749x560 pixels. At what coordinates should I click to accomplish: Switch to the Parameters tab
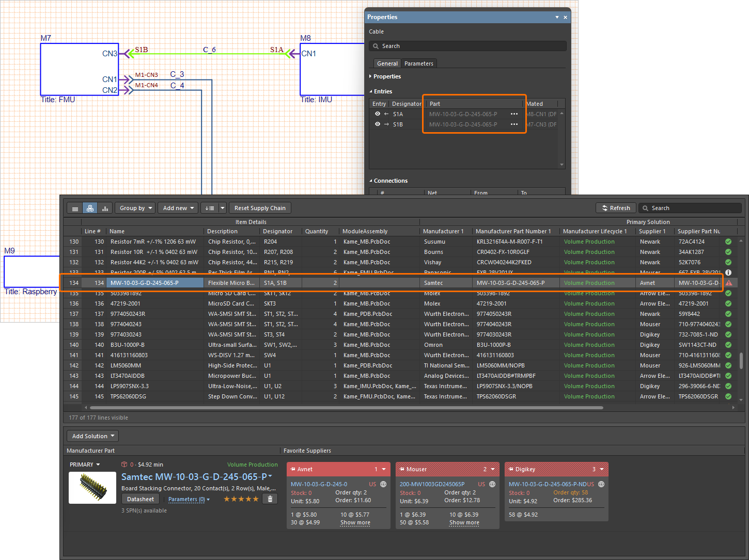click(x=419, y=63)
